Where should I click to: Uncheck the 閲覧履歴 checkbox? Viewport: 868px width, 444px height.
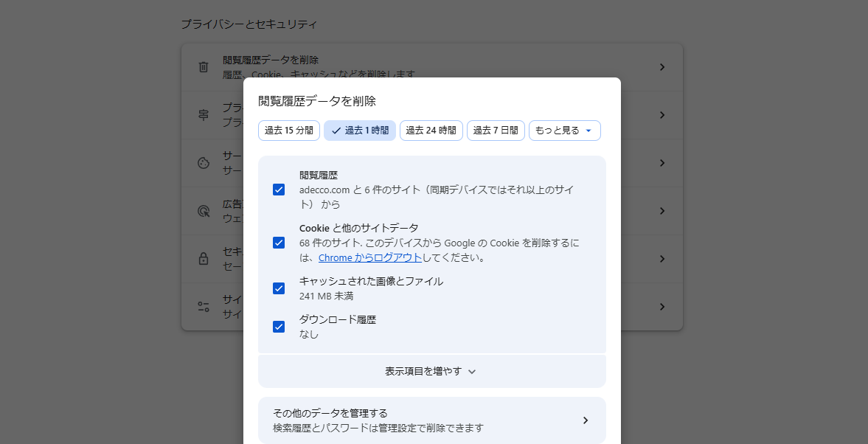pyautogui.click(x=279, y=190)
